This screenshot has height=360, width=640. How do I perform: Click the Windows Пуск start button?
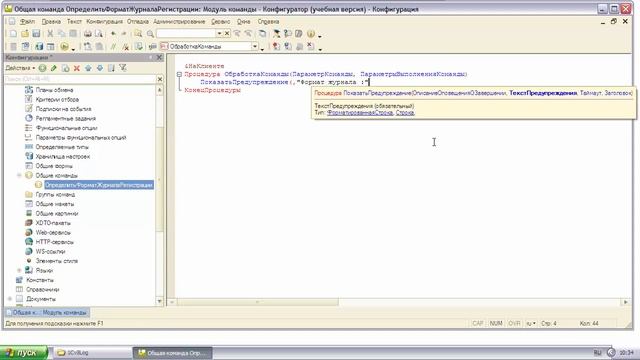(x=24, y=353)
